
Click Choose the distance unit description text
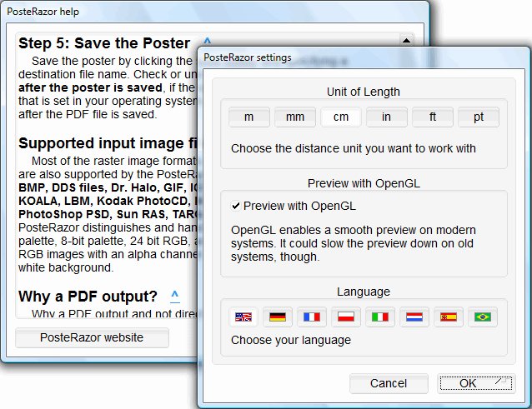point(354,148)
